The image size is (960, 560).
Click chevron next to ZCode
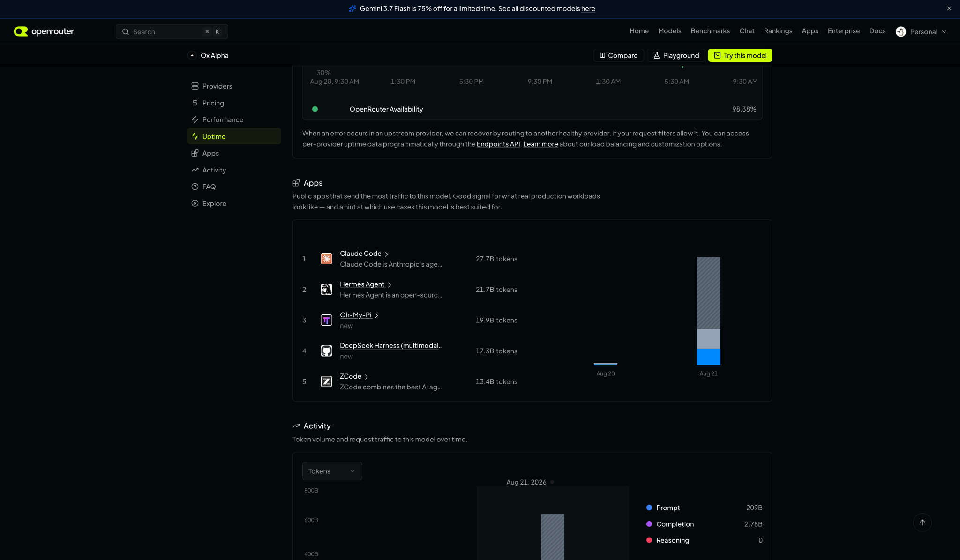click(x=367, y=377)
